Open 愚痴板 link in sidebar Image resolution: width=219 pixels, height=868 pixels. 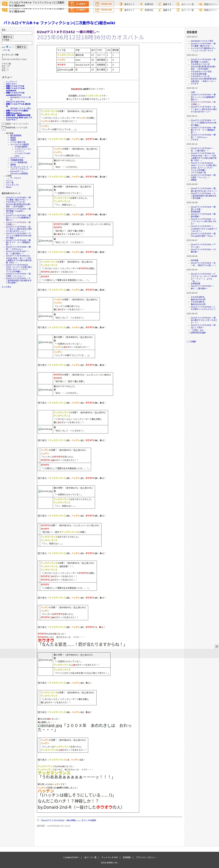pyautogui.click(x=13, y=165)
